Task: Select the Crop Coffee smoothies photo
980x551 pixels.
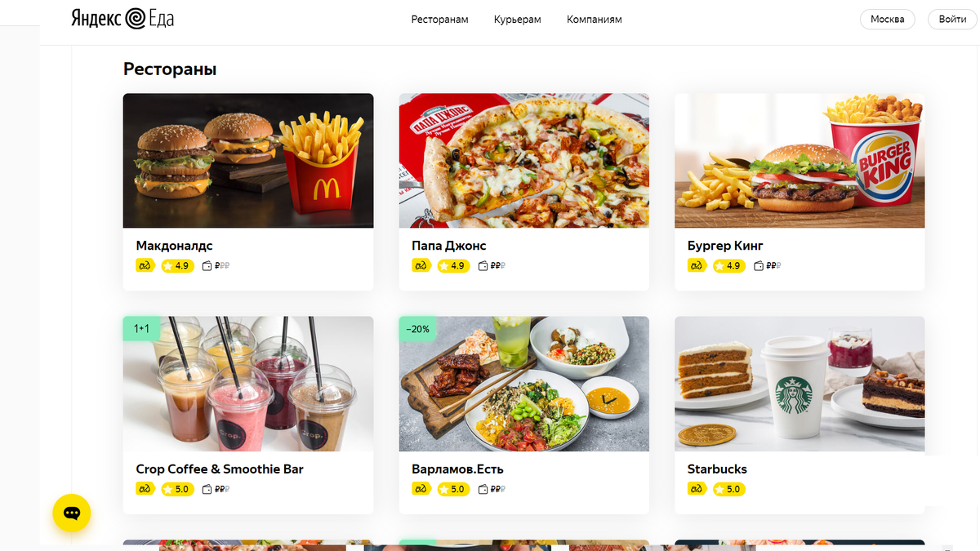Action: tap(248, 384)
